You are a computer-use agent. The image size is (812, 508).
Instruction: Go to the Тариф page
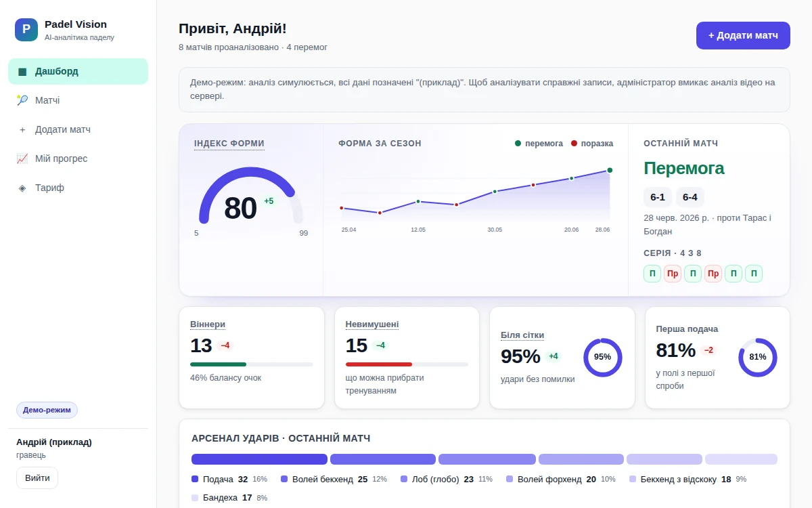tap(78, 188)
